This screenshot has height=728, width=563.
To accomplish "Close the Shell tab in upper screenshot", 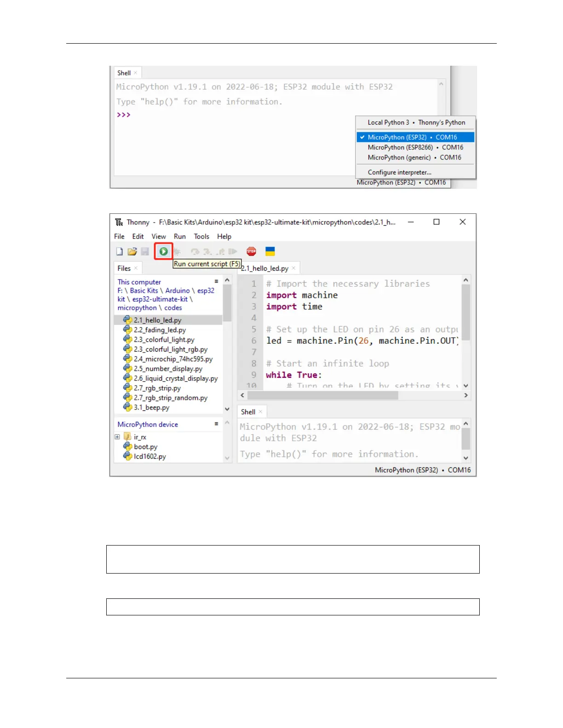I will point(135,73).
